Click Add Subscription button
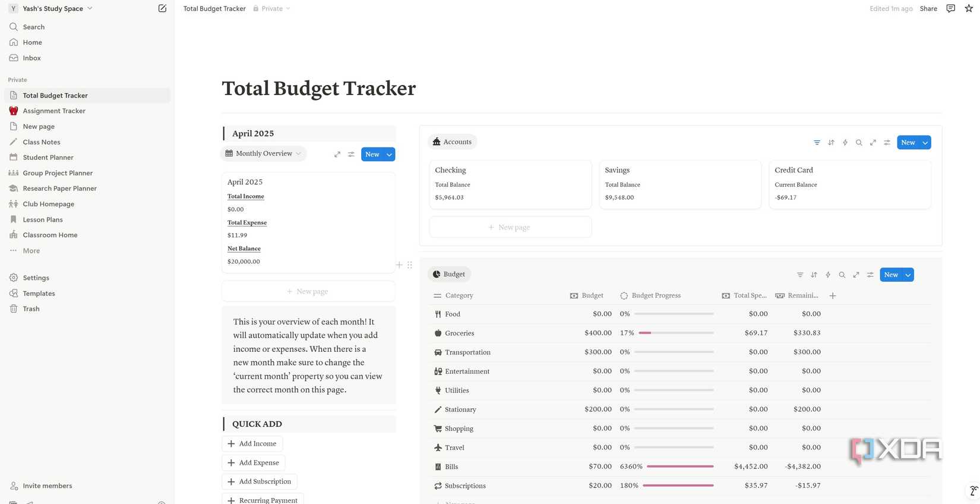Viewport: 980px width, 504px height. tap(260, 481)
